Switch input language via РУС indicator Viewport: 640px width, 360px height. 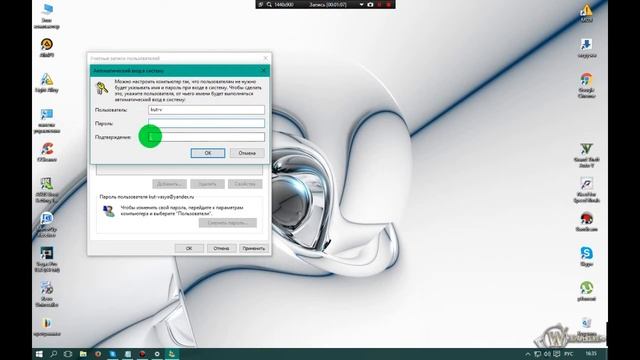569,354
